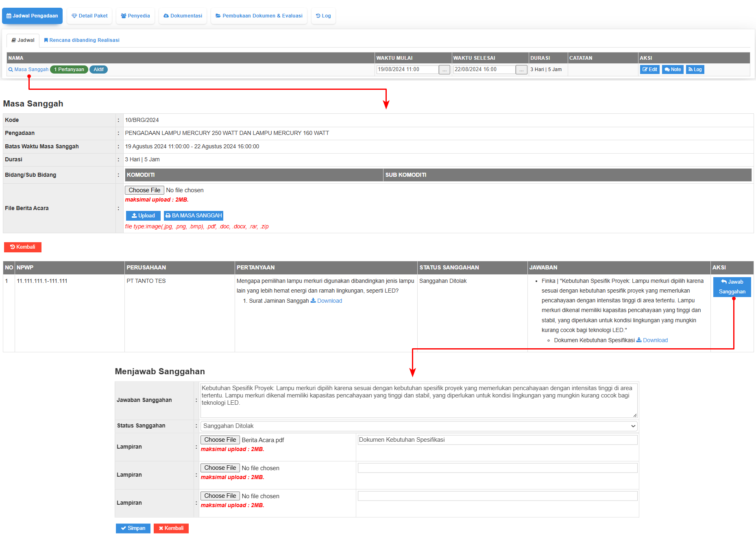The height and width of the screenshot is (536, 756).
Task: Click the red Kembali button below Berita Acara
Action: click(23, 247)
